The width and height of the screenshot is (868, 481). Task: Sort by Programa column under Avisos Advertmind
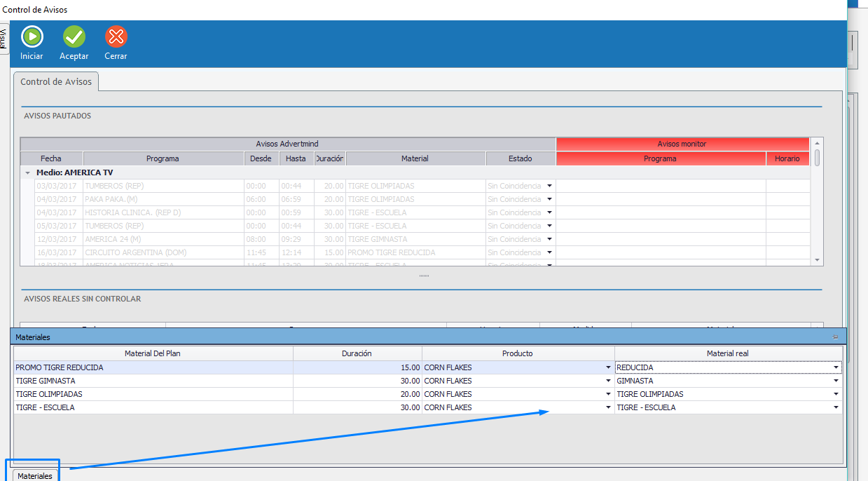point(163,158)
